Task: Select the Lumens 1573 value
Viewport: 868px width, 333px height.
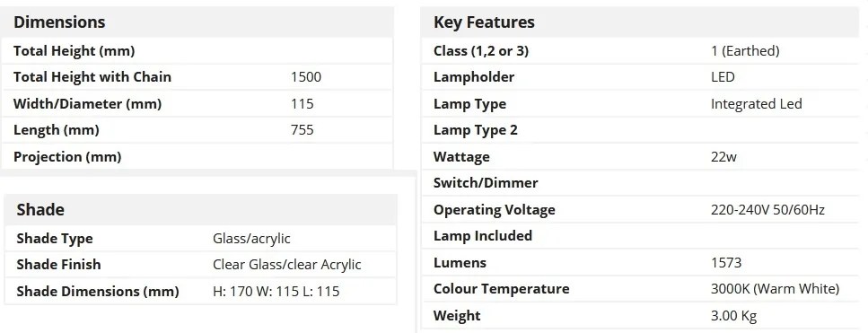Action: (x=726, y=262)
